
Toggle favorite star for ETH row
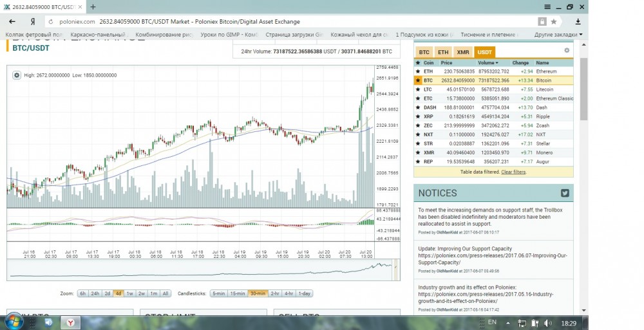(x=418, y=71)
